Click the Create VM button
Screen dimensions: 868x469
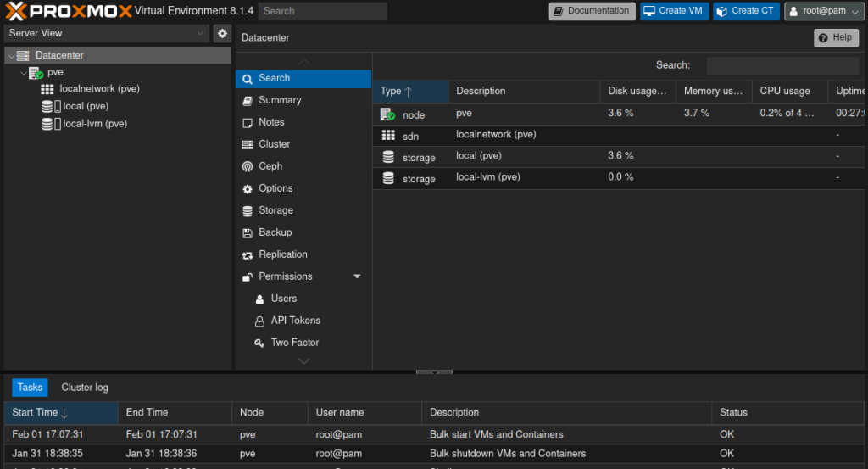[x=674, y=11]
